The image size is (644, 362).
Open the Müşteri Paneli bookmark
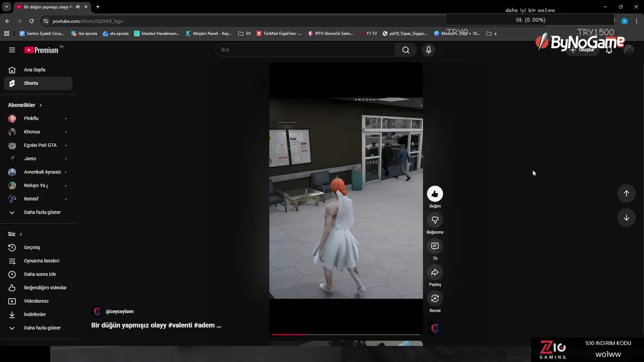(x=209, y=34)
